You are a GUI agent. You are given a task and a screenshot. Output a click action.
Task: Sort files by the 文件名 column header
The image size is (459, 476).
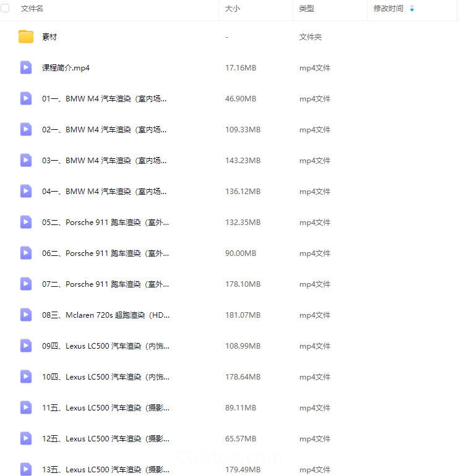[32, 9]
